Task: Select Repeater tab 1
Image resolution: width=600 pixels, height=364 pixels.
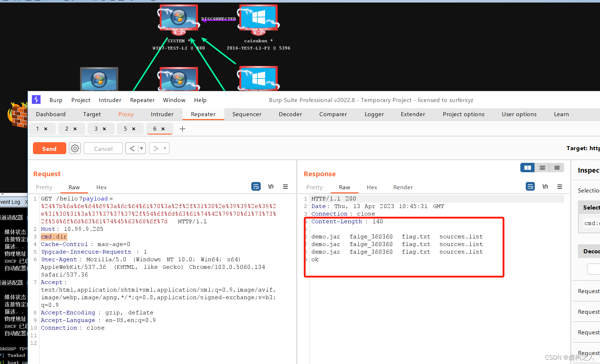Action: point(38,129)
